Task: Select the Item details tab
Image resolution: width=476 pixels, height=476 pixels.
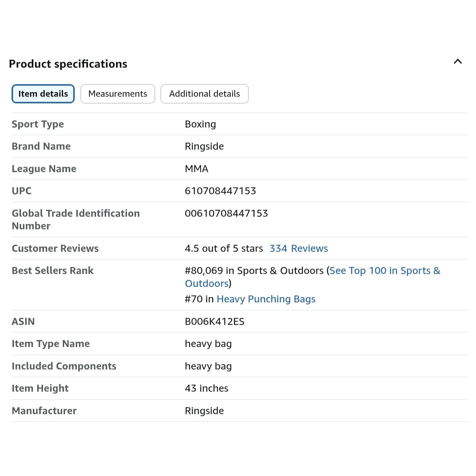Action: click(43, 94)
